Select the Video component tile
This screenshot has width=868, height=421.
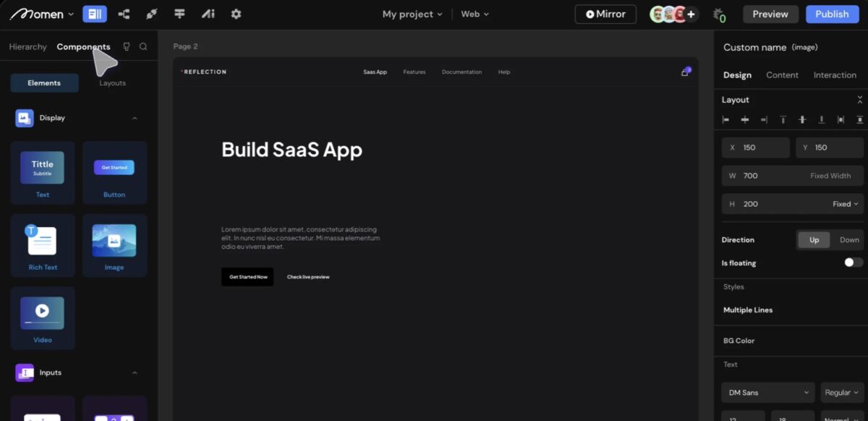[43, 318]
